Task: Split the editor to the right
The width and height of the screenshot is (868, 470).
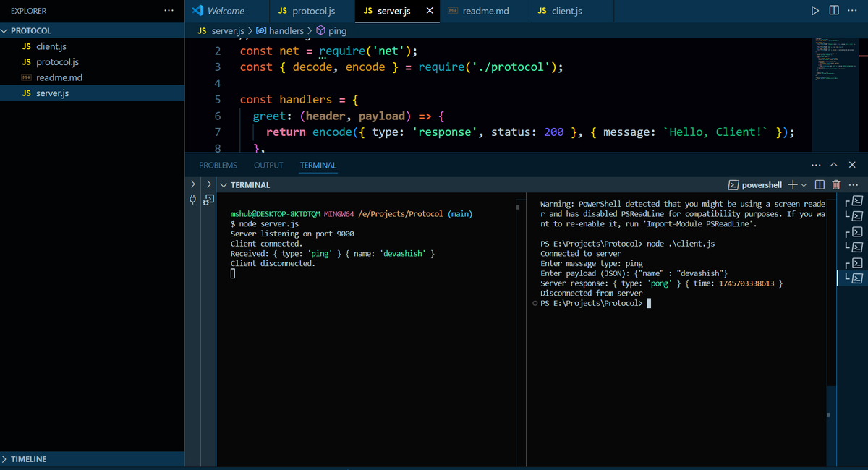Action: tap(834, 11)
